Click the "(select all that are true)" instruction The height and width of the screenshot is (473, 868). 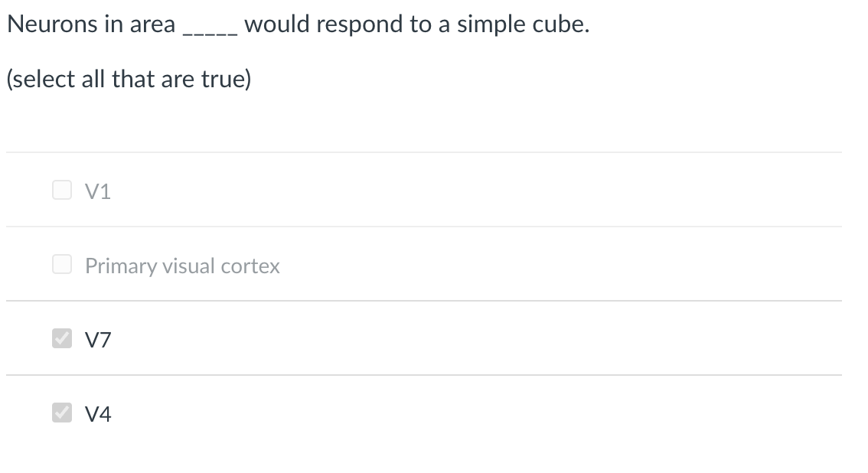[x=129, y=79]
